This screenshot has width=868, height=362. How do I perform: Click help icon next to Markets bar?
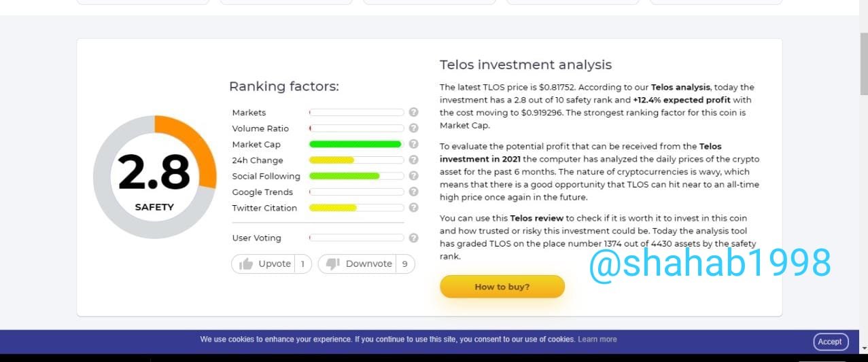[413, 113]
